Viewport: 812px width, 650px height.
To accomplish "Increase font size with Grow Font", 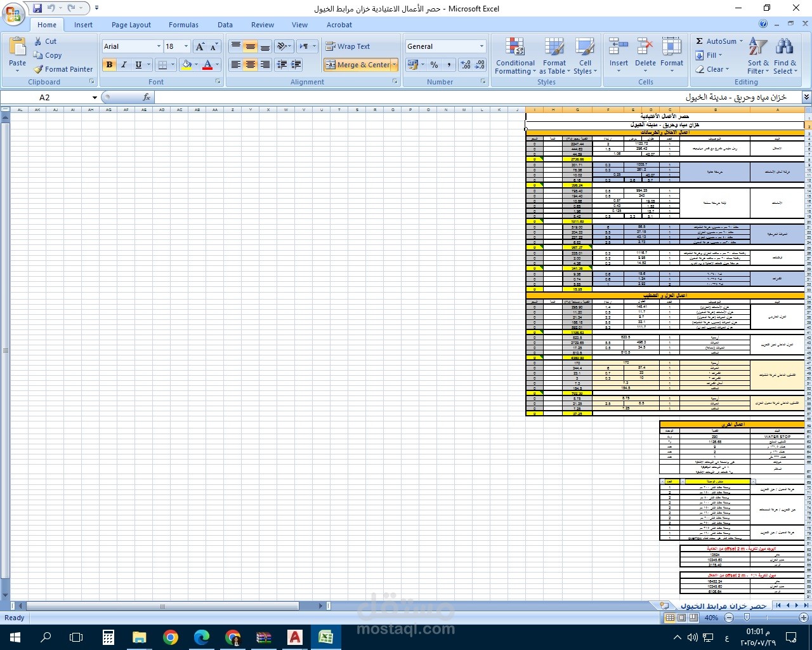I will click(x=200, y=46).
